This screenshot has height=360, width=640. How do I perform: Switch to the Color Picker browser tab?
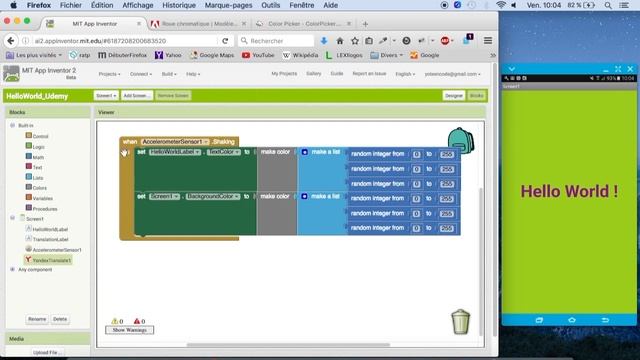pyautogui.click(x=304, y=24)
